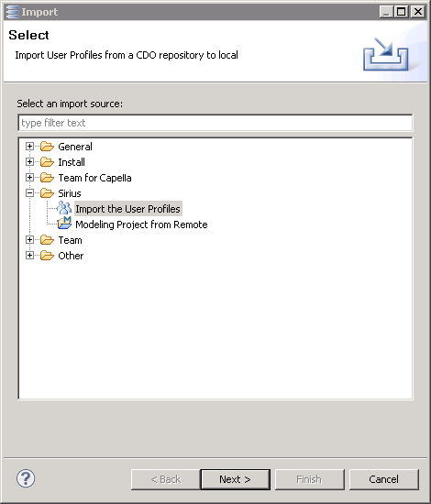Image resolution: width=431 pixels, height=504 pixels.
Task: Focus the type filter text field
Action: (x=215, y=123)
